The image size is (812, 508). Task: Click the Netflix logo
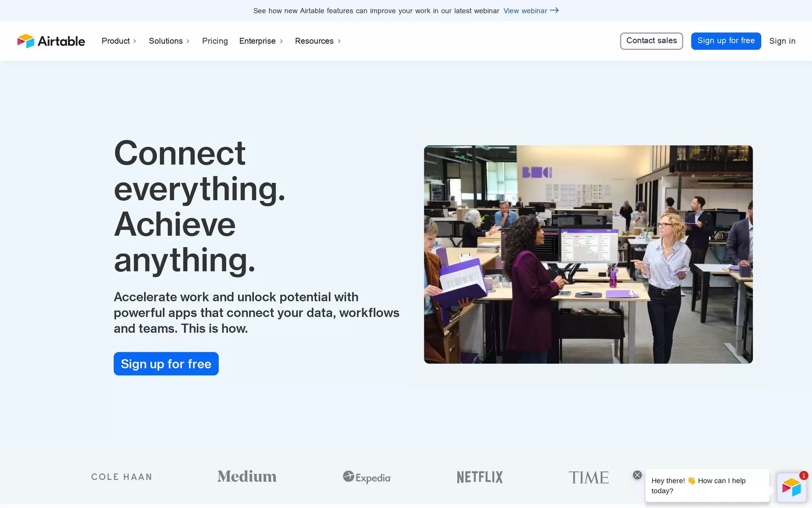point(479,477)
